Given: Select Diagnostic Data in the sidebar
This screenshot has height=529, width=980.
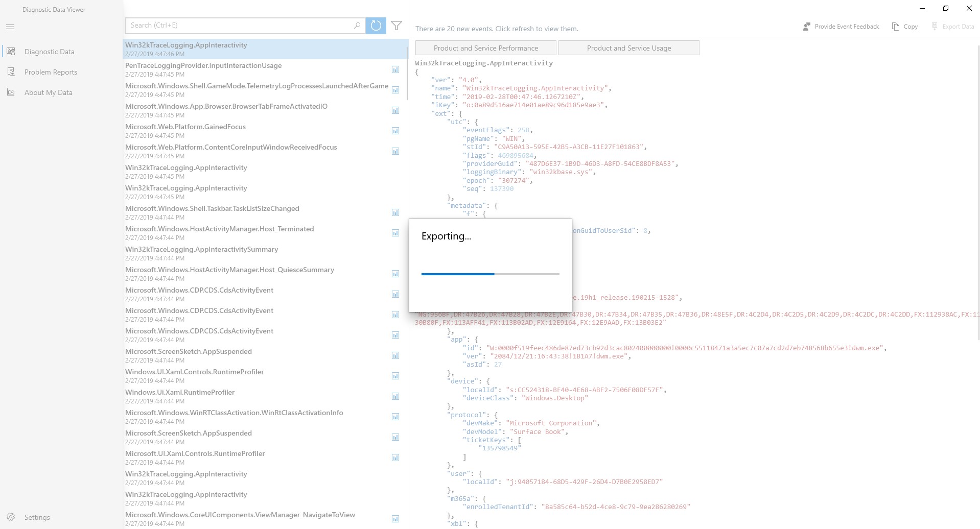Looking at the screenshot, I should [49, 52].
